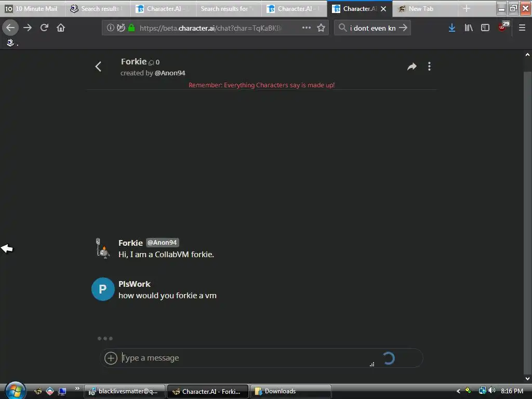Bookmark this page with the star icon
Viewport: 532px width, 399px height.
coord(321,28)
